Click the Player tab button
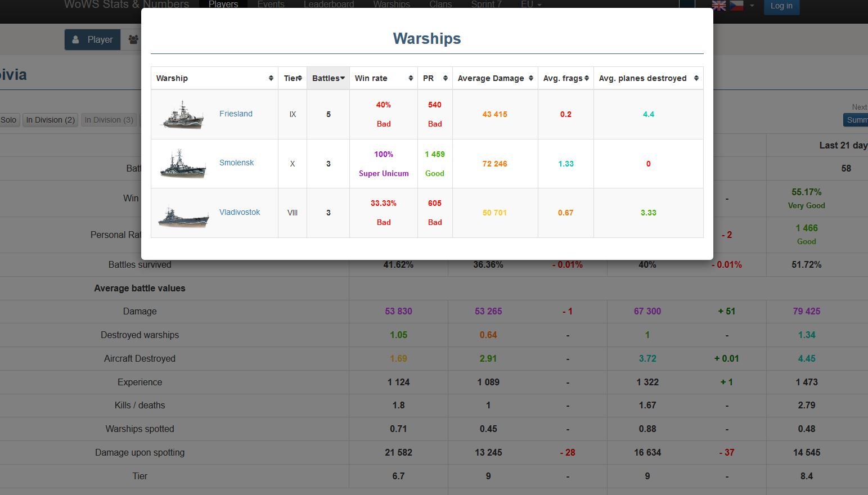868x495 pixels. click(93, 39)
